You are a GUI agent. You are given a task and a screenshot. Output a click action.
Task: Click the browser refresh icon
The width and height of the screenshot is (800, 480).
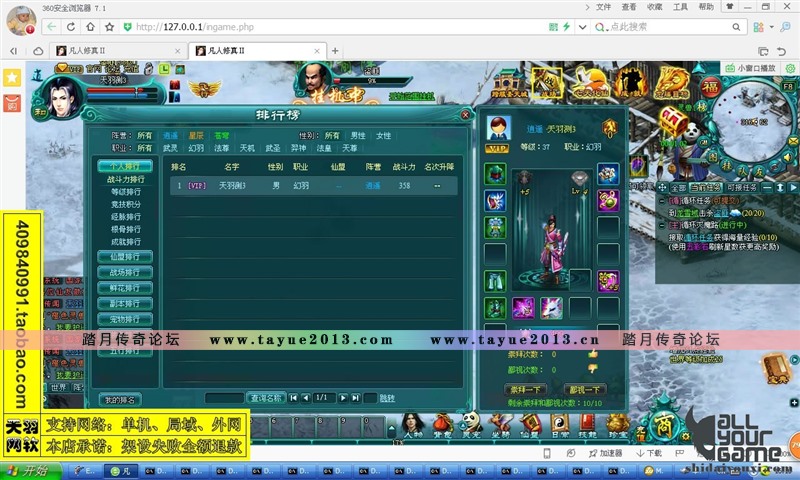tap(74, 27)
